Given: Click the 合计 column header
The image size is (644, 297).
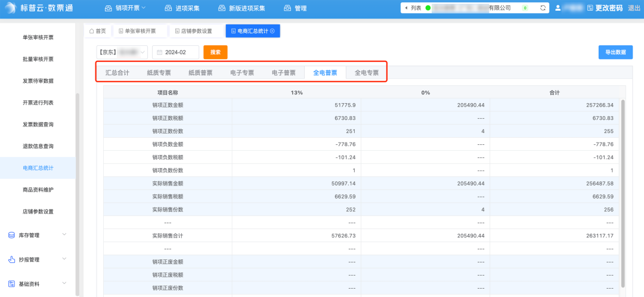Looking at the screenshot, I should point(555,93).
